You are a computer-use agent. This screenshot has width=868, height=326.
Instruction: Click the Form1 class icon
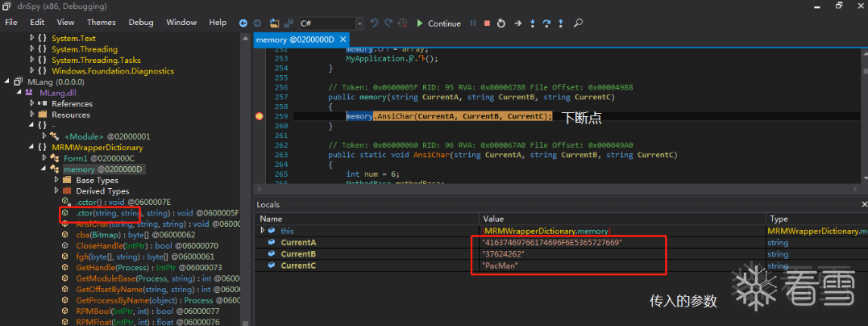[54, 159]
